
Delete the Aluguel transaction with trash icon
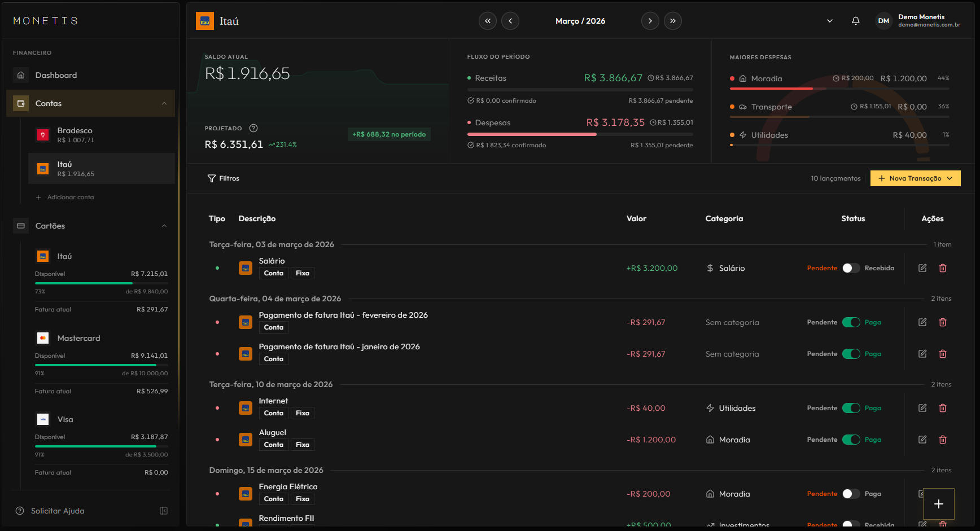pos(943,440)
